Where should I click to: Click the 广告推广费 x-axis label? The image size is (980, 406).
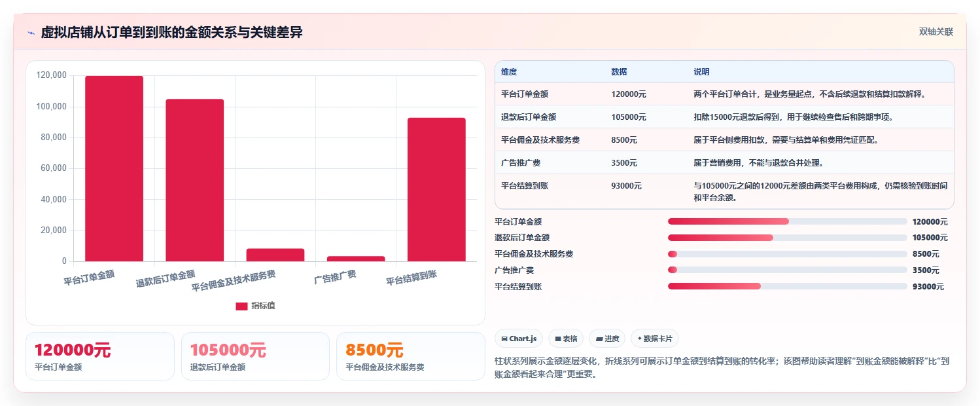coord(335,276)
